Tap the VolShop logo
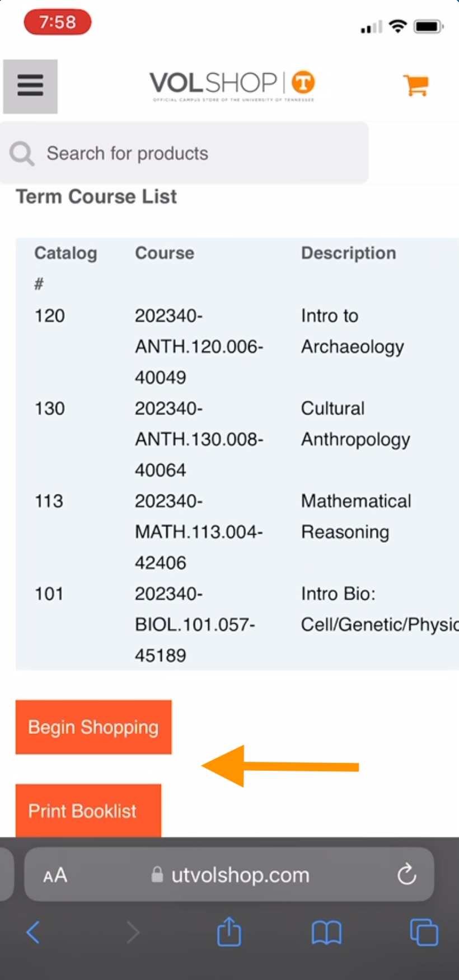The image size is (459, 980). click(x=232, y=86)
